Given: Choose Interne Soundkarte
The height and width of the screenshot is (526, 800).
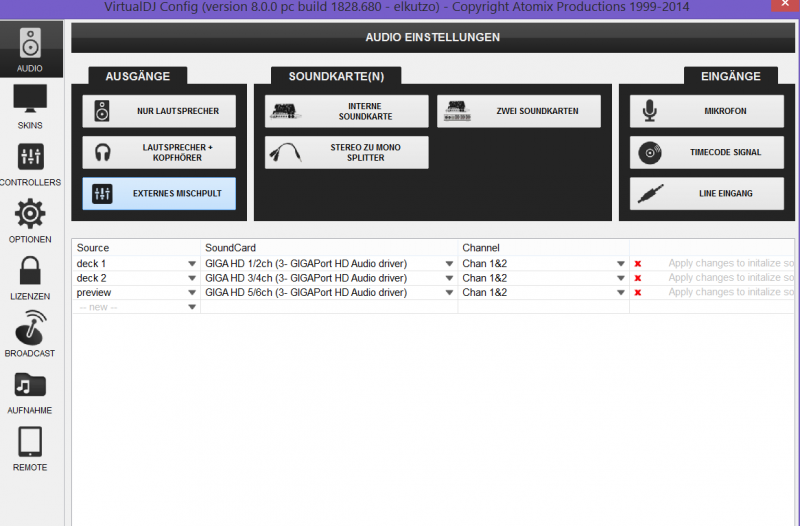Looking at the screenshot, I should (x=346, y=111).
